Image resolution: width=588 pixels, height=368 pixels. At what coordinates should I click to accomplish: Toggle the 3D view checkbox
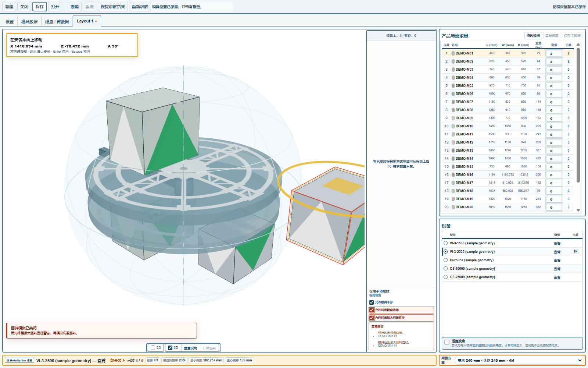(x=170, y=348)
